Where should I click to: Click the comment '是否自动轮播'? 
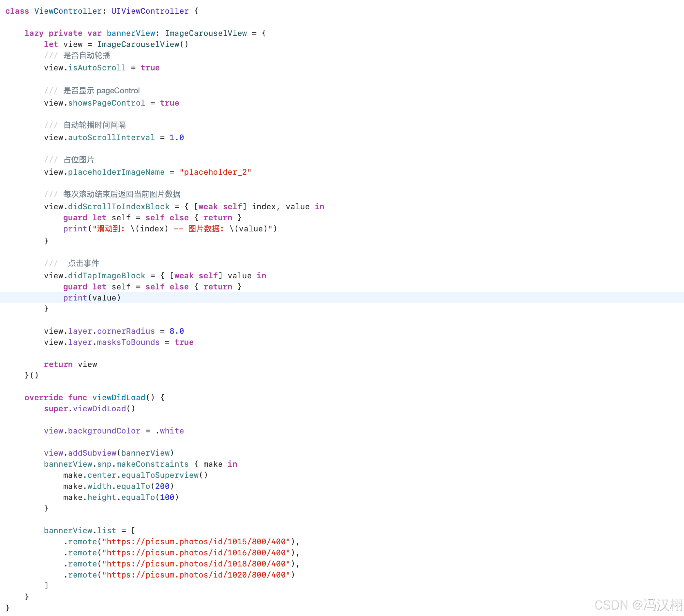pos(87,55)
